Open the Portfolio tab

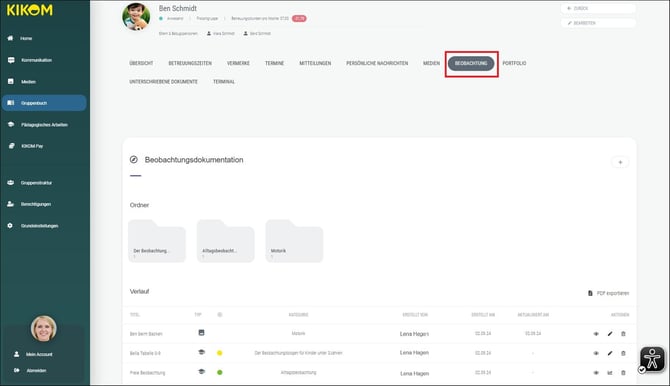coord(514,63)
